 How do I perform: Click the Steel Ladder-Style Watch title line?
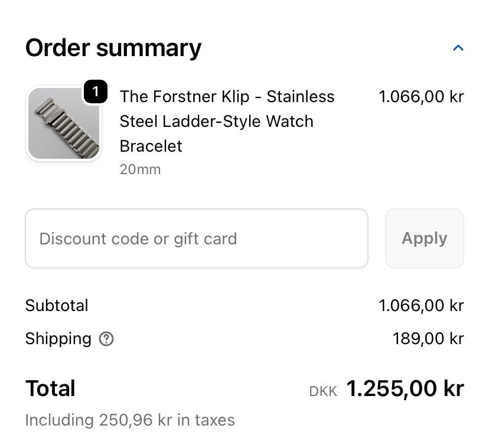216,122
